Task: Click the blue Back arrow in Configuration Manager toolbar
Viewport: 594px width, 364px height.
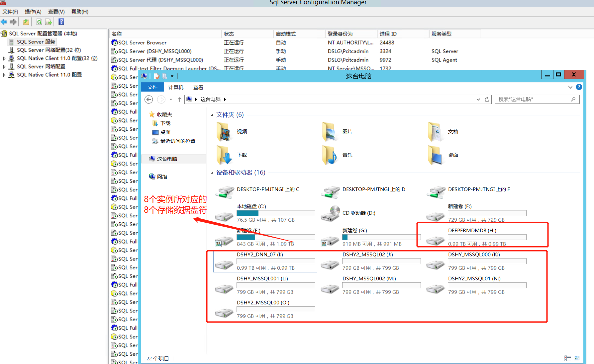Action: (4, 22)
